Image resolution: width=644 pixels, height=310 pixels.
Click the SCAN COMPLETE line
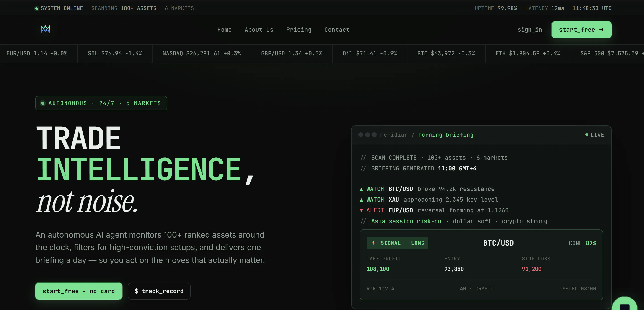tap(434, 158)
